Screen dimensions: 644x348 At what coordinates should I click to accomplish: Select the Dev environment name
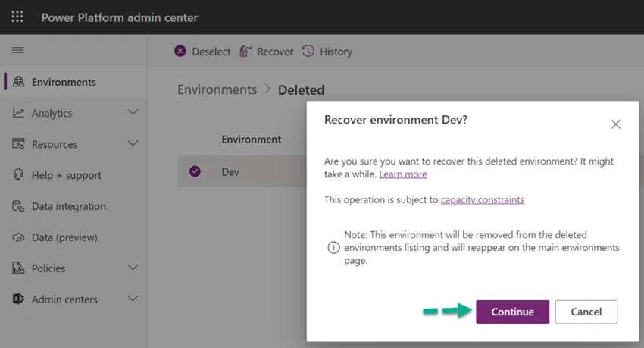(230, 172)
